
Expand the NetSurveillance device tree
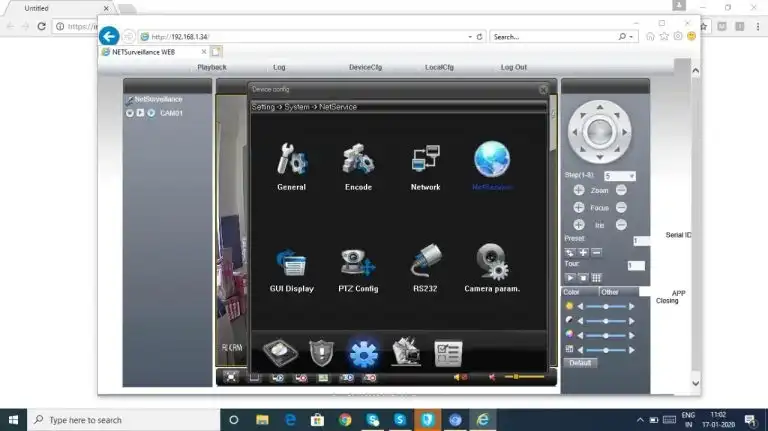click(129, 100)
